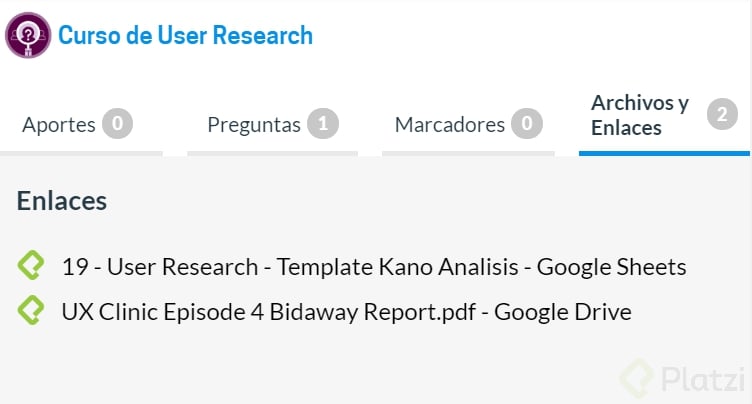Click the User Research course badge icon

click(28, 35)
